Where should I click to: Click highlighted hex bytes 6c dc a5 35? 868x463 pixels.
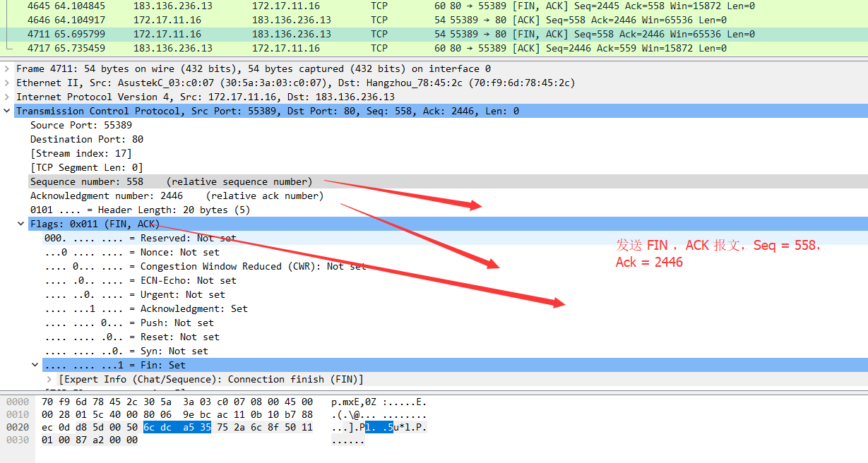coord(177,427)
